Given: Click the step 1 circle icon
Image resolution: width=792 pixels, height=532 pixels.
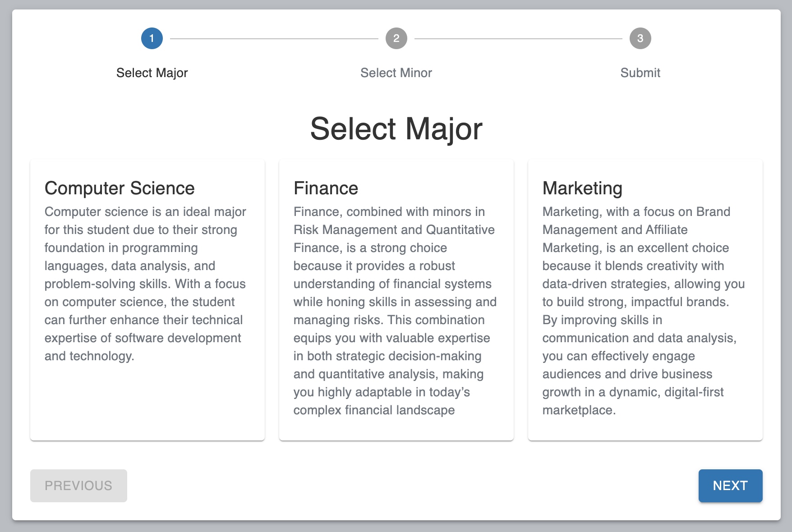Looking at the screenshot, I should coord(152,38).
